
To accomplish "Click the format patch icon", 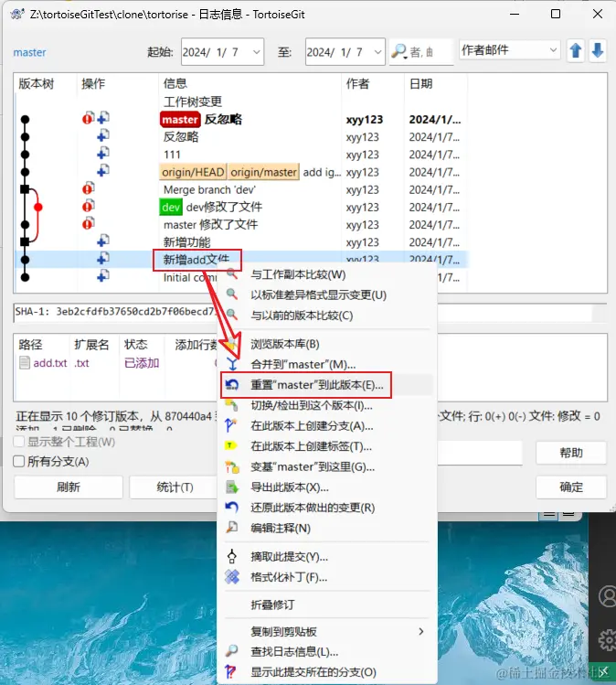I will tap(232, 577).
